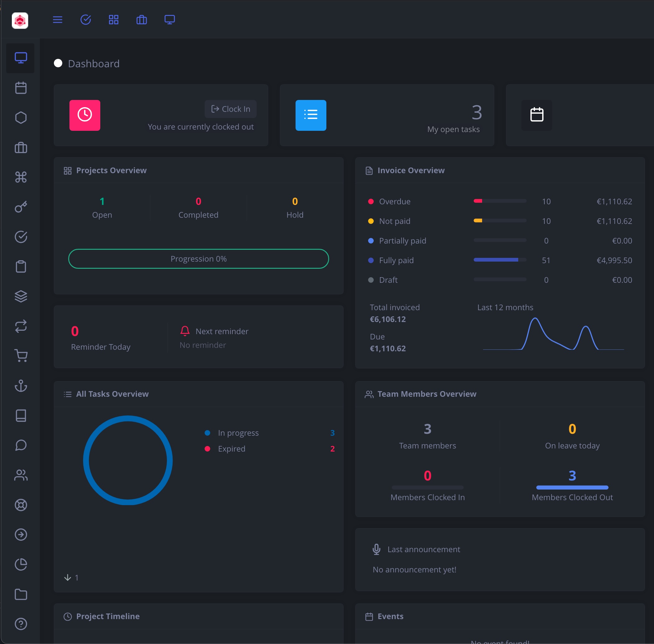Click the Progression 0% progress bar
654x644 pixels.
198,259
